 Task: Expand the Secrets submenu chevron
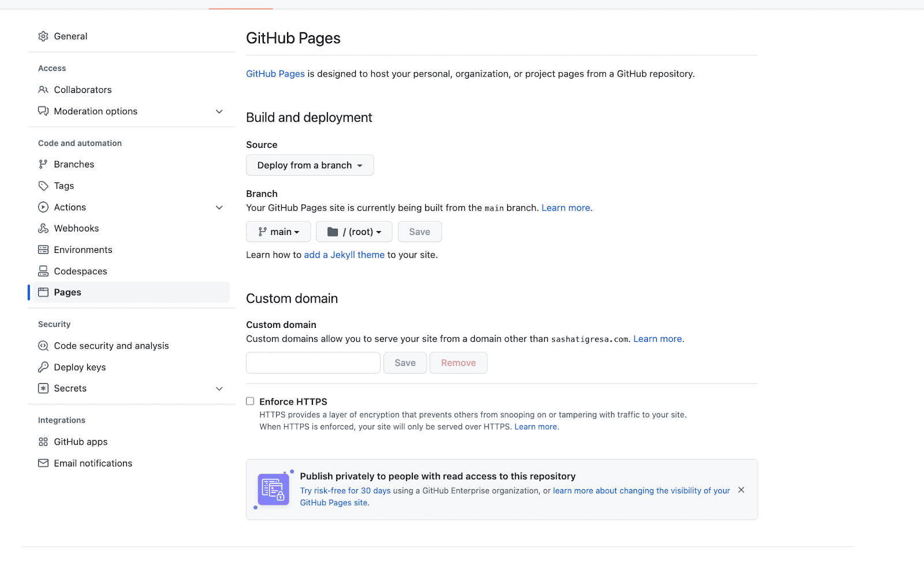click(219, 389)
